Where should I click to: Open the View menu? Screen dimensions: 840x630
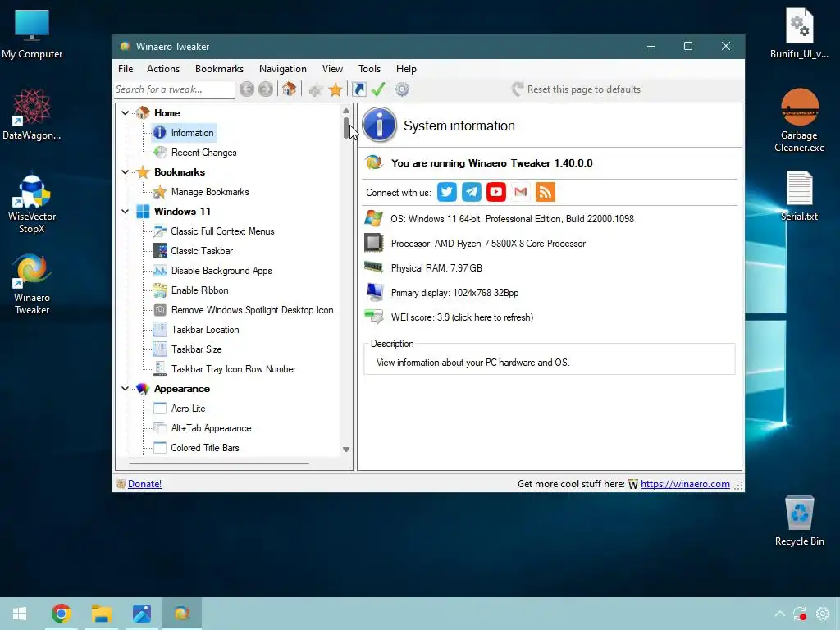pyautogui.click(x=332, y=69)
